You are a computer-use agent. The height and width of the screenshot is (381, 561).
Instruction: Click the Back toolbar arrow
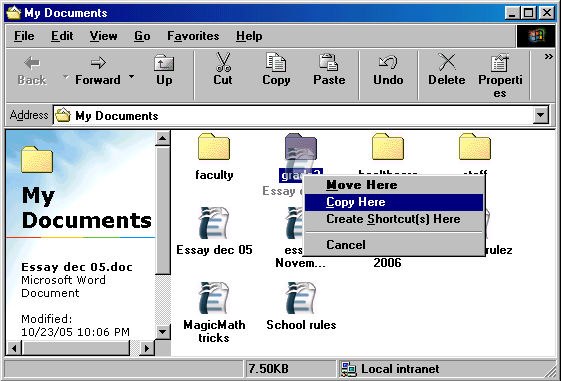32,63
